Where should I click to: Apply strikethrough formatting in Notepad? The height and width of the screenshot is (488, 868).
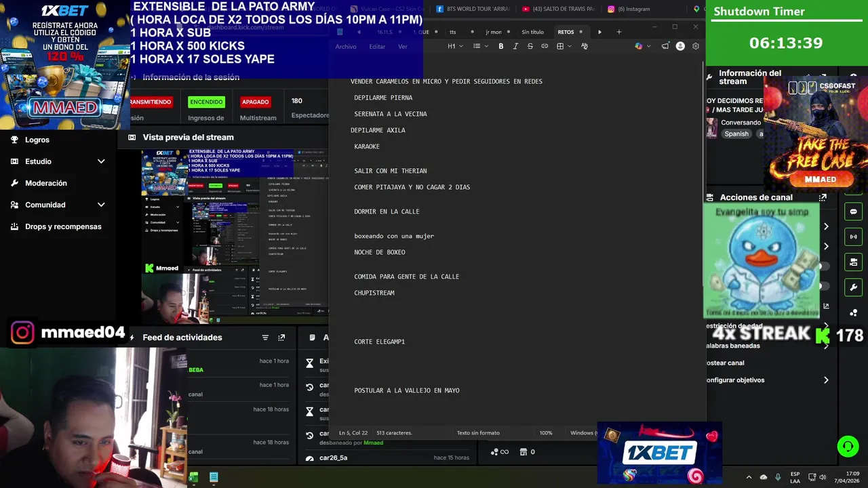click(x=530, y=46)
